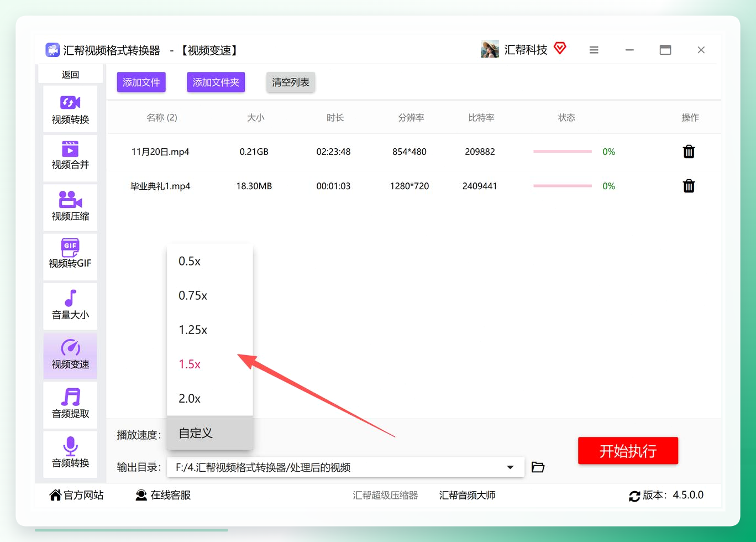Open the 音量大小 volume tool
756x542 pixels.
click(x=70, y=306)
